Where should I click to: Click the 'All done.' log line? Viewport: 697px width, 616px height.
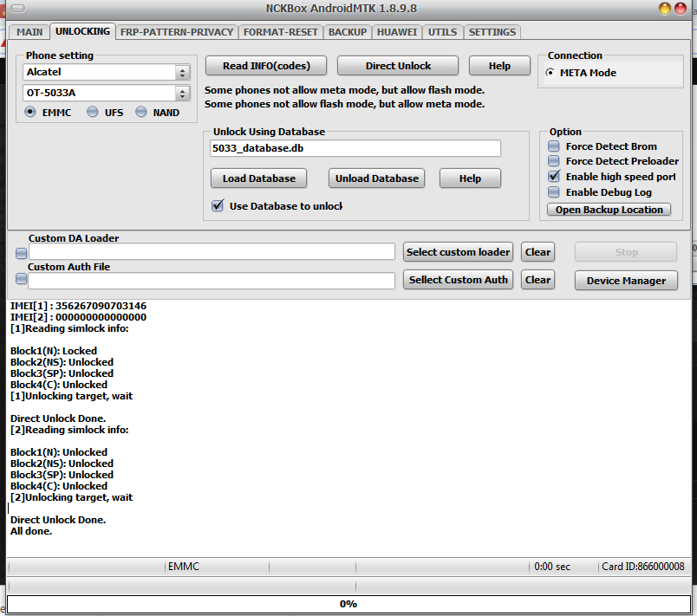click(x=31, y=531)
